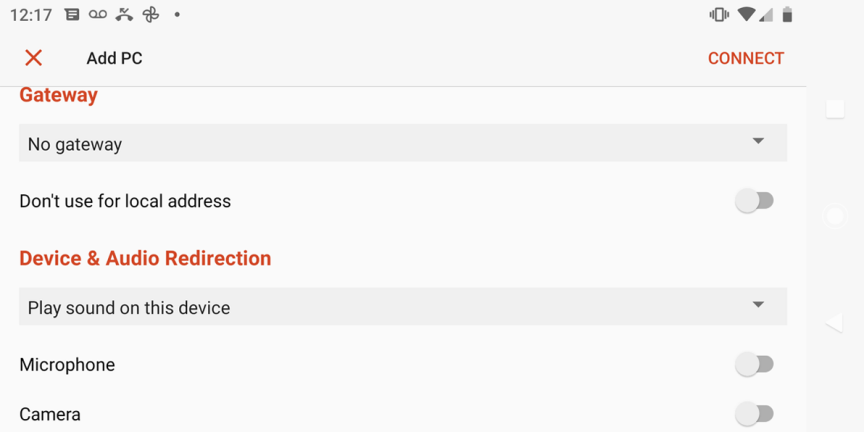864x432 pixels.
Task: Turn on Camera redirection
Action: click(754, 413)
